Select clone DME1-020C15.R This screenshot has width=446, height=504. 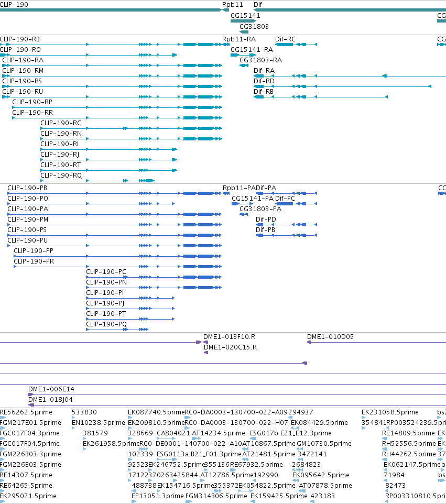point(230,347)
